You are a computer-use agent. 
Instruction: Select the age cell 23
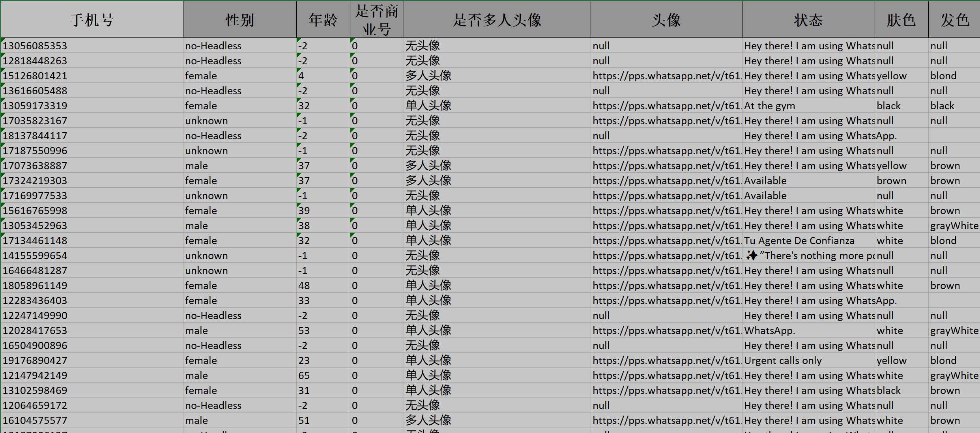[x=323, y=360]
